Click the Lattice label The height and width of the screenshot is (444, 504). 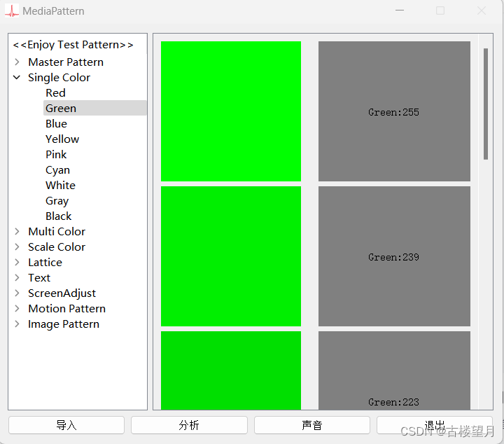coord(45,263)
